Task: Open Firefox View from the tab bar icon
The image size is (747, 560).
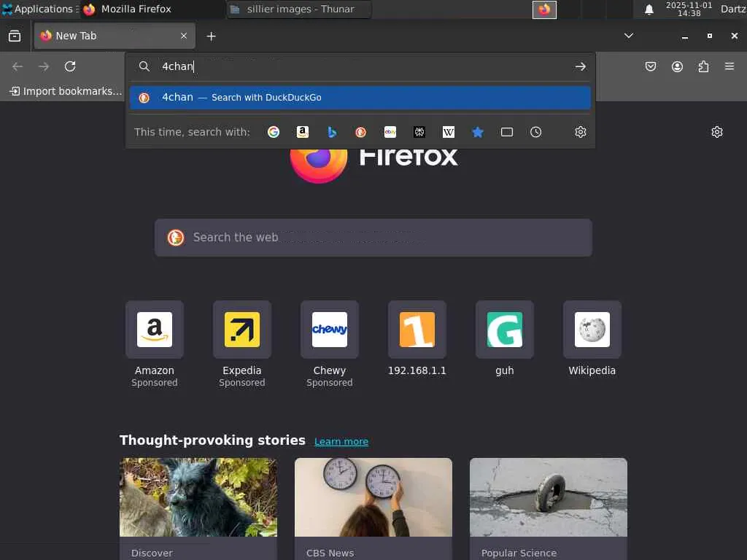Action: click(x=15, y=36)
